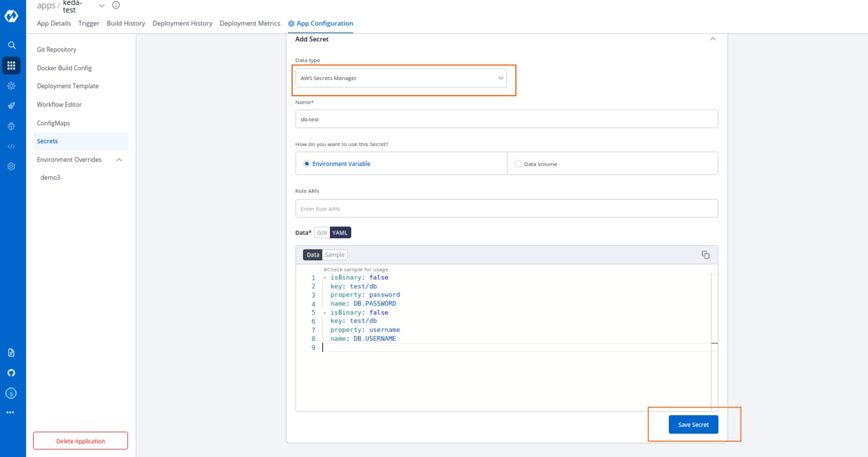Image resolution: width=868 pixels, height=457 pixels.
Task: Click the Role ARN input field
Action: click(x=506, y=209)
